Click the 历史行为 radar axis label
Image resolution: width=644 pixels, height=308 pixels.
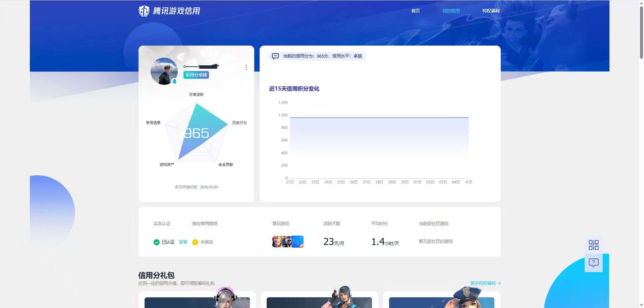[239, 123]
